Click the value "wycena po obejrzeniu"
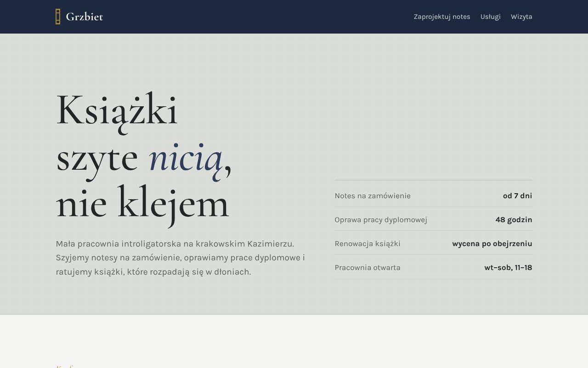The width and height of the screenshot is (588, 368). tap(492, 243)
